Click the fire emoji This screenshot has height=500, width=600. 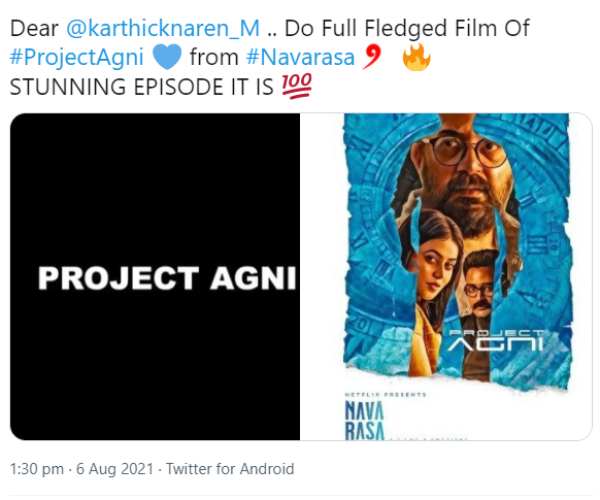coord(417,57)
